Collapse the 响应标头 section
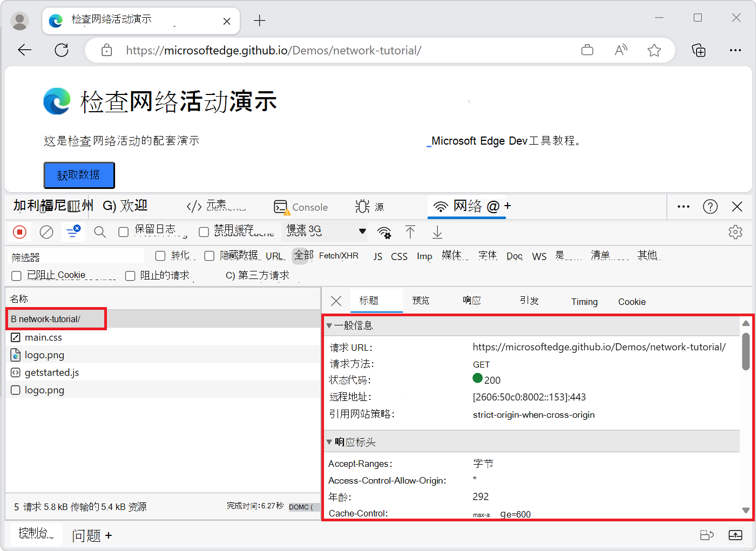This screenshot has width=756, height=551. pyautogui.click(x=329, y=442)
